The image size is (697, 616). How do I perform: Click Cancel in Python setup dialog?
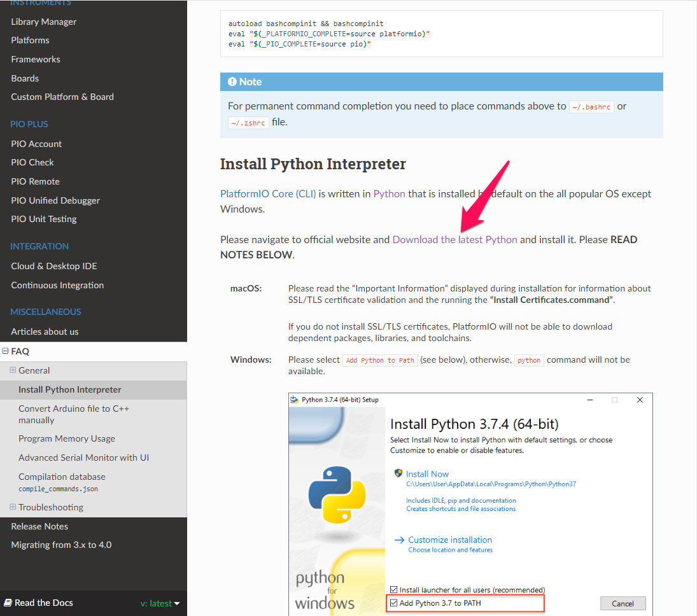click(623, 603)
